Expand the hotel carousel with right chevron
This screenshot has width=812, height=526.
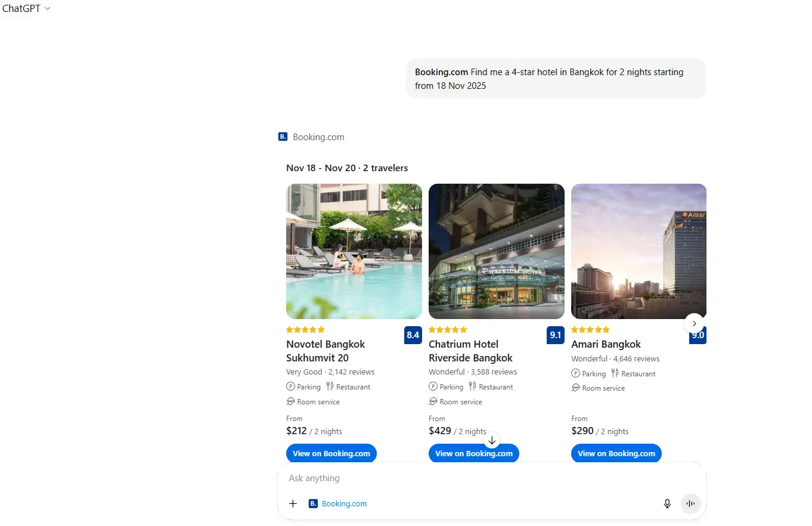(x=693, y=323)
